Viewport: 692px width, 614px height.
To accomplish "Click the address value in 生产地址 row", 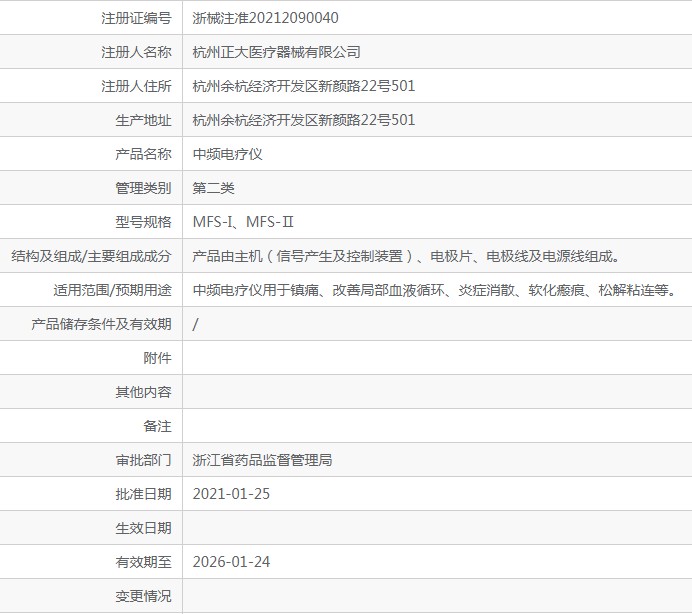I will (x=304, y=120).
